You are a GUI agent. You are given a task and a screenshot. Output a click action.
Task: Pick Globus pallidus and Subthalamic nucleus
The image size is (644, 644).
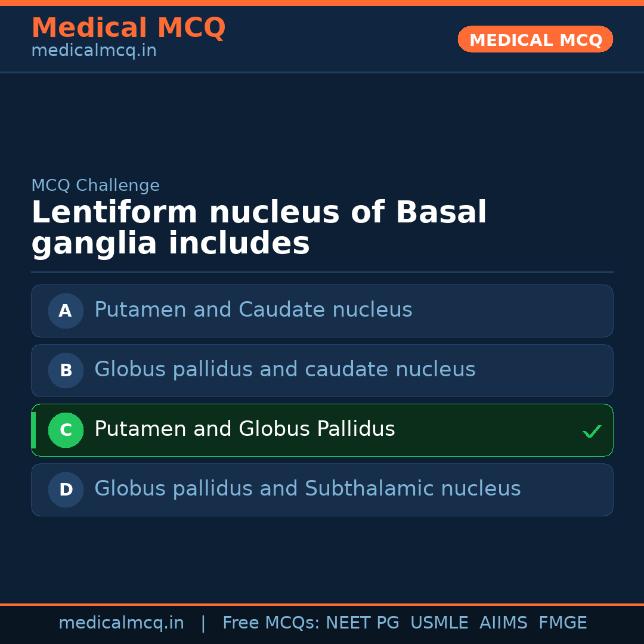(x=307, y=489)
